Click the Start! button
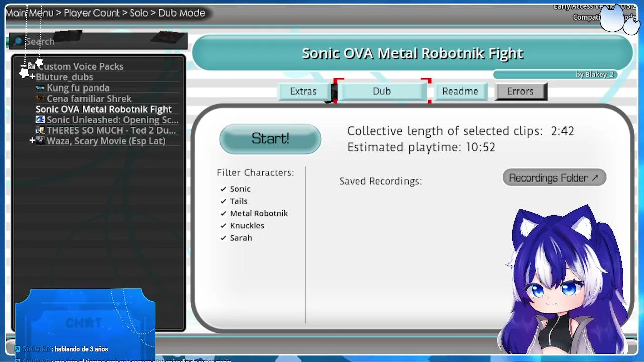Screen dimensions: 644x362 270,139
